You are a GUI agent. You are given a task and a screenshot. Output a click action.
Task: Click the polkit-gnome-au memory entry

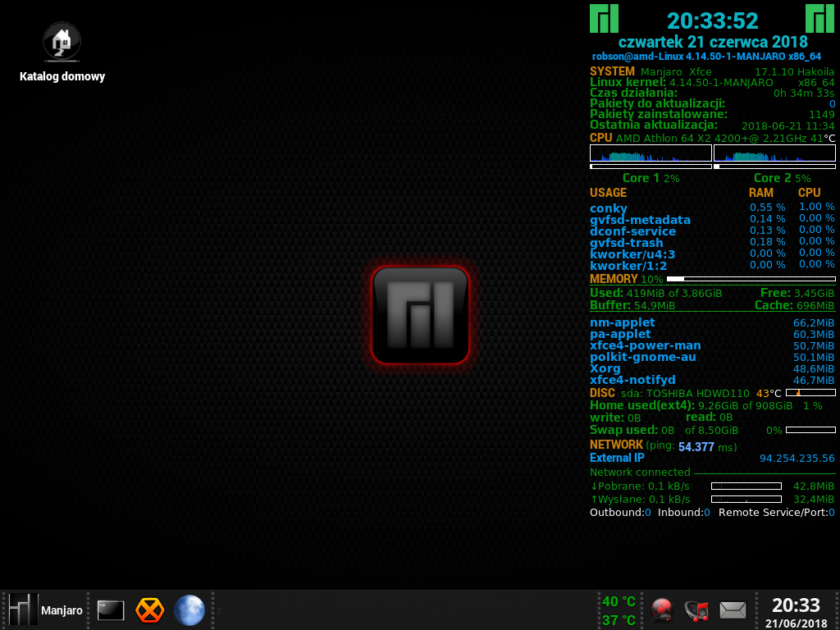click(712, 357)
